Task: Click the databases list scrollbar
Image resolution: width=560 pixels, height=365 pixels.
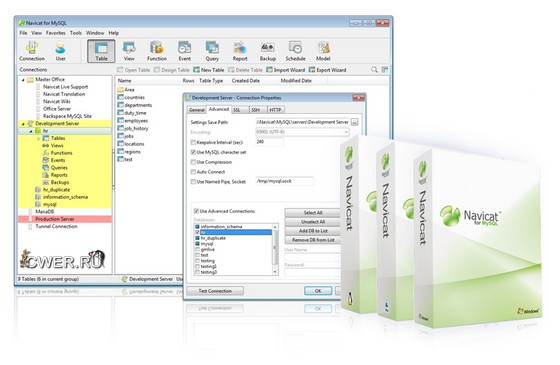Action: click(275, 249)
